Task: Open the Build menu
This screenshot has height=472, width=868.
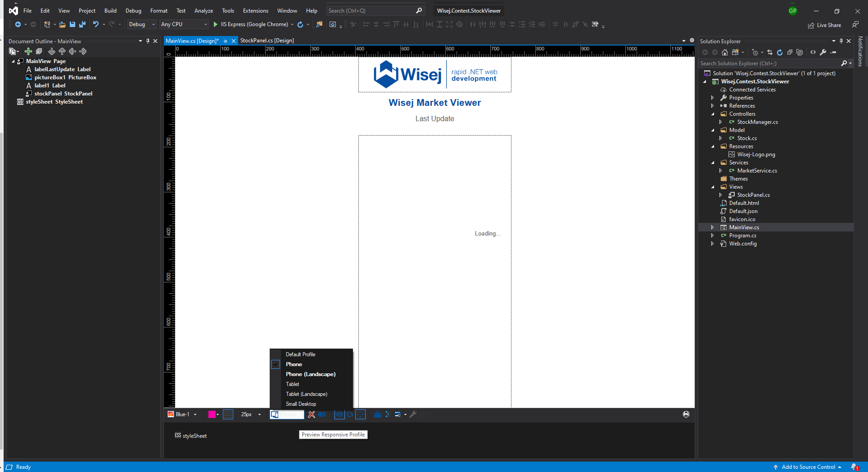Action: tap(110, 11)
